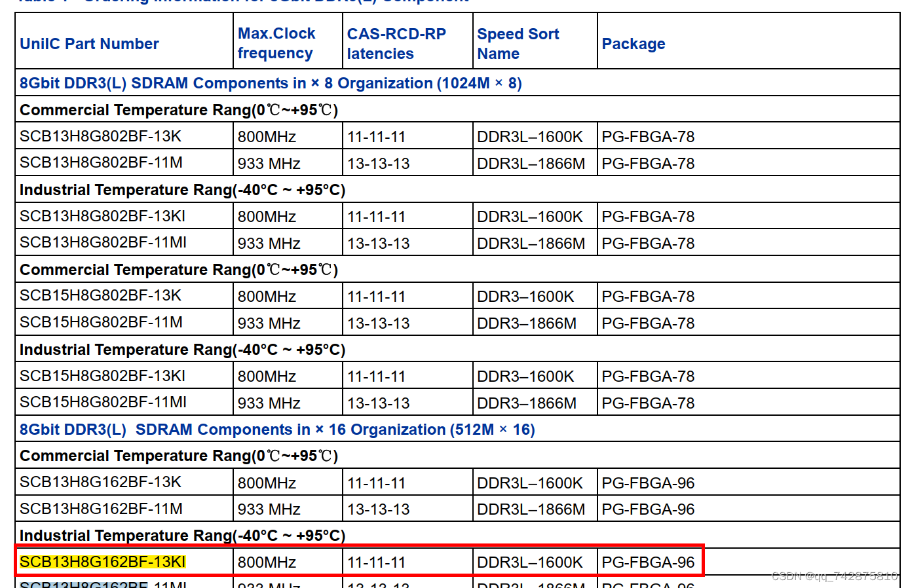
Task: Click Industrial Temperature heading above SCB13H8G162BF-13KI
Action: point(182,536)
